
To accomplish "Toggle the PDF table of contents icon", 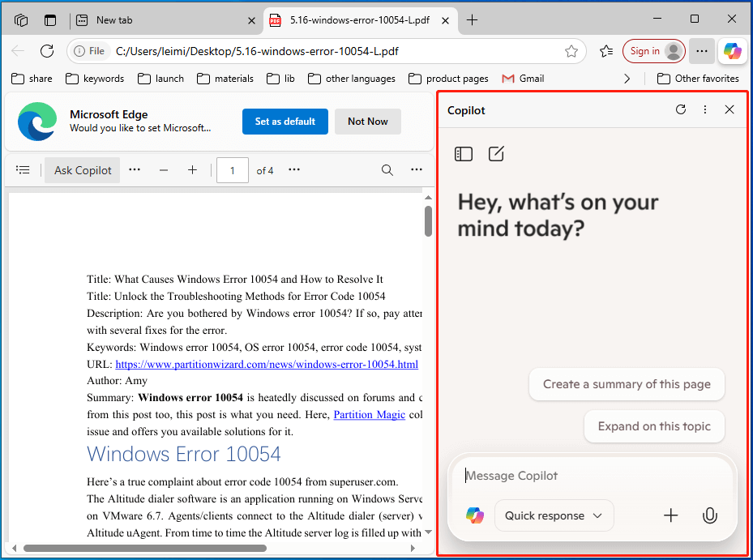I will (23, 169).
